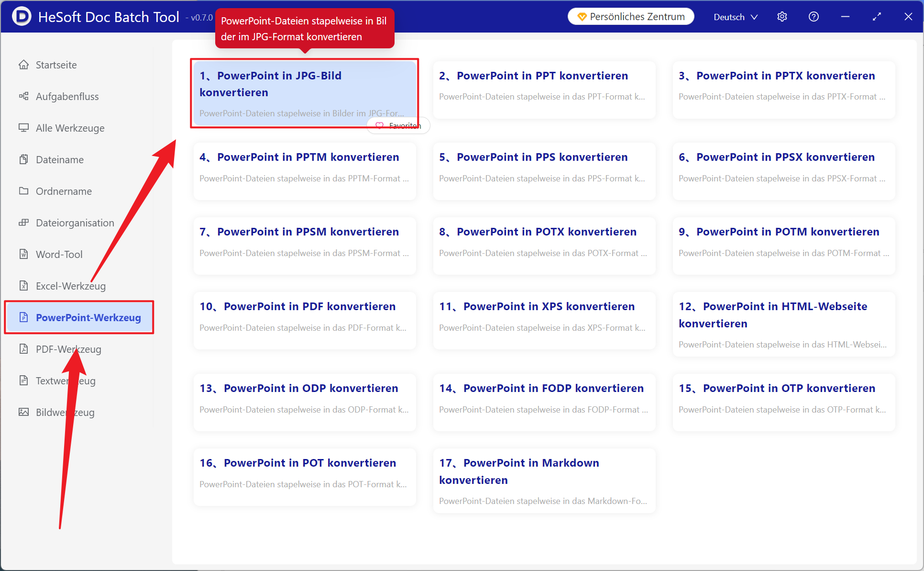Select the PDF-Werkzeug sidebar item
Screen dimensions: 924x571
coord(68,349)
